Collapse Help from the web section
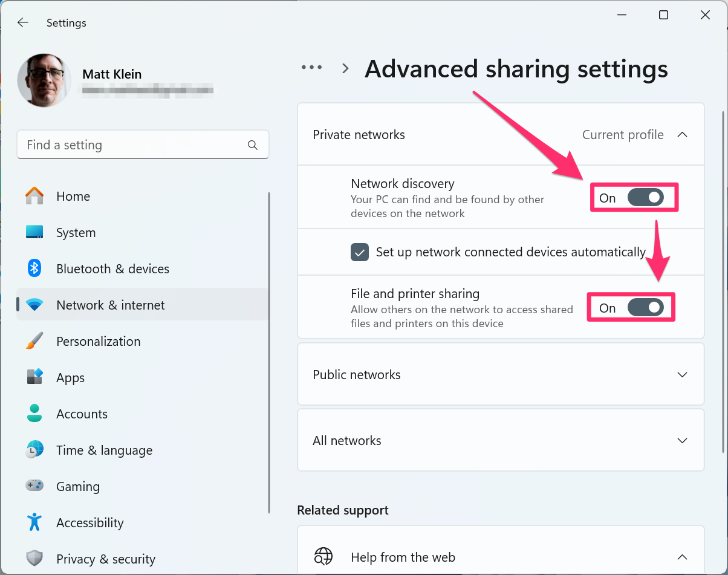The height and width of the screenshot is (575, 728). [682, 557]
